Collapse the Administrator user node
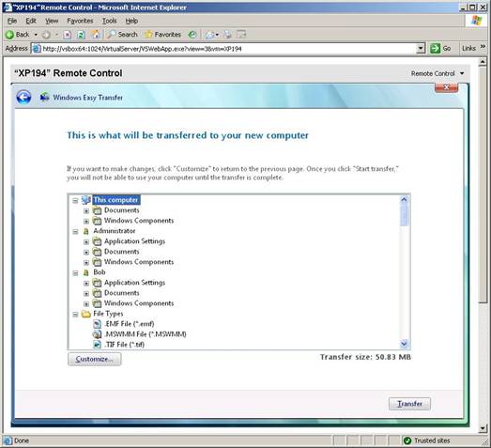491x448 pixels. 75,232
